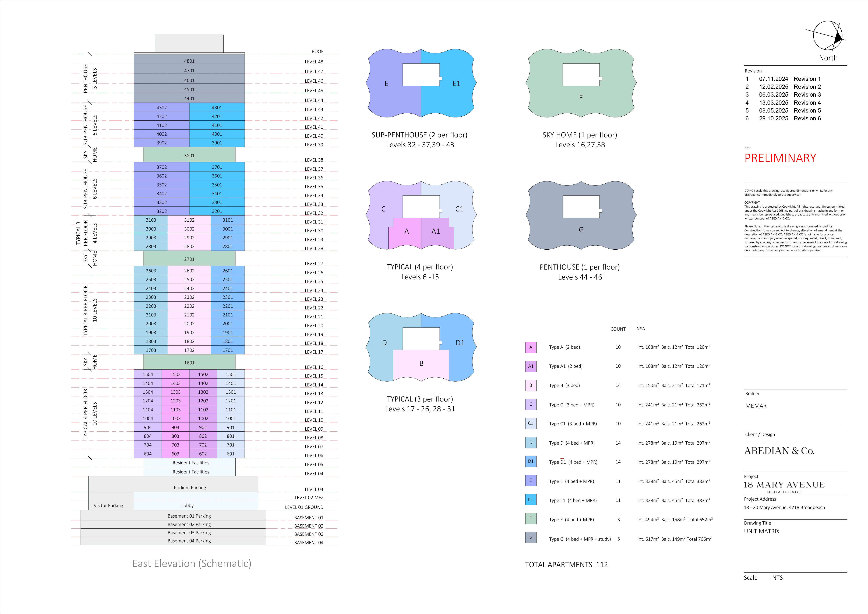
Task: Select the Type C1 legend swatch
Action: click(530, 423)
